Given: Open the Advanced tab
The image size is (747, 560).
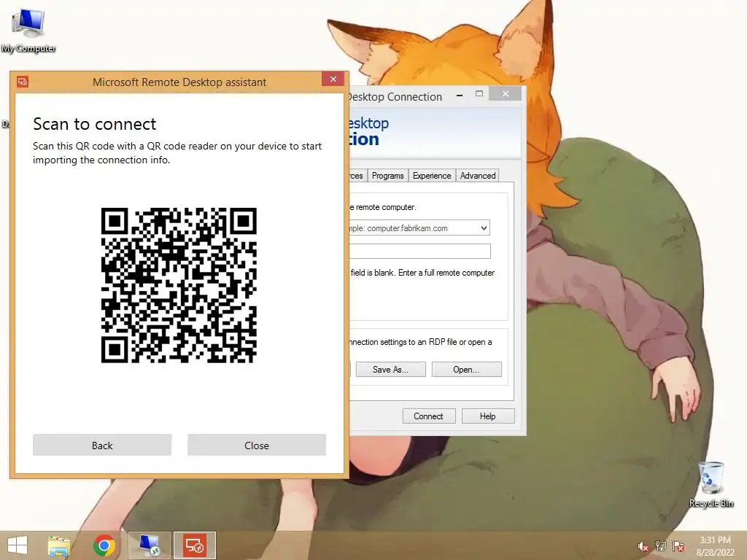Looking at the screenshot, I should (477, 176).
